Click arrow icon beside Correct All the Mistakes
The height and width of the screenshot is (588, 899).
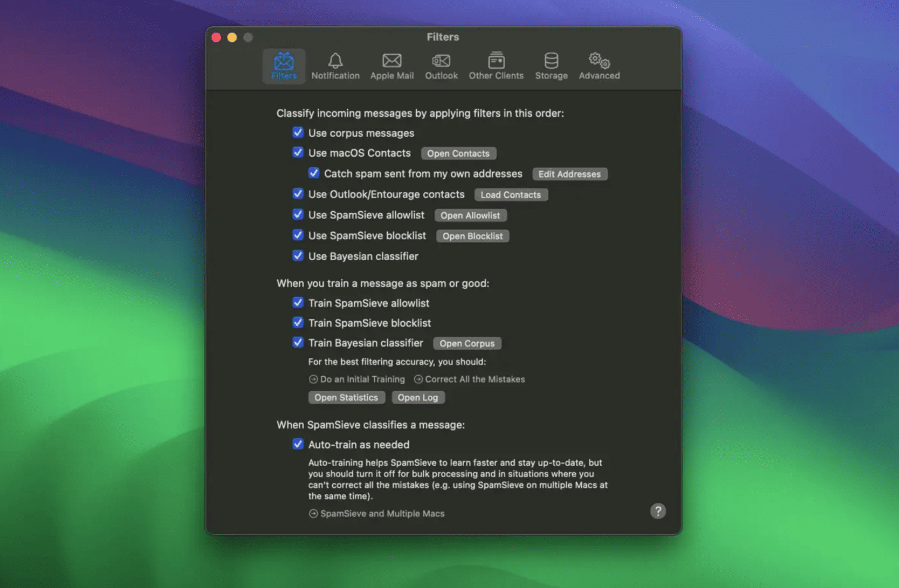[418, 379]
